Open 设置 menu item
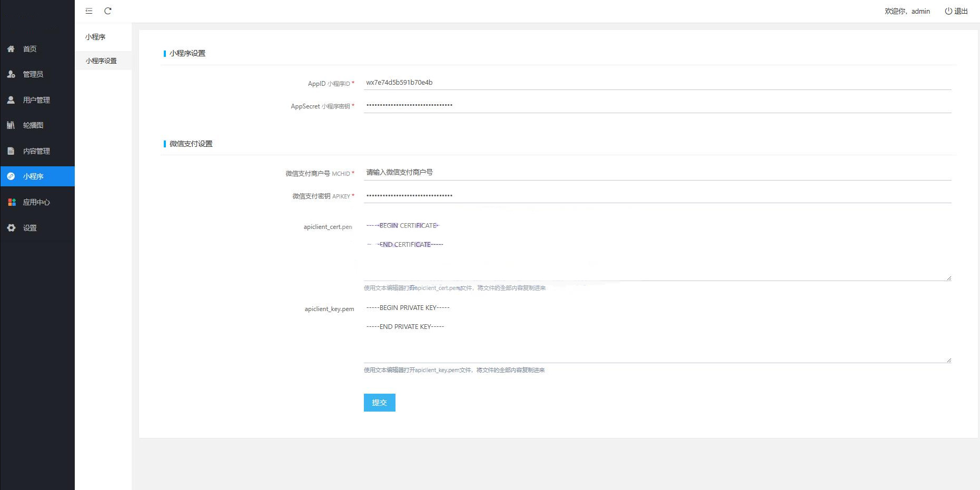980x490 pixels. [x=37, y=228]
